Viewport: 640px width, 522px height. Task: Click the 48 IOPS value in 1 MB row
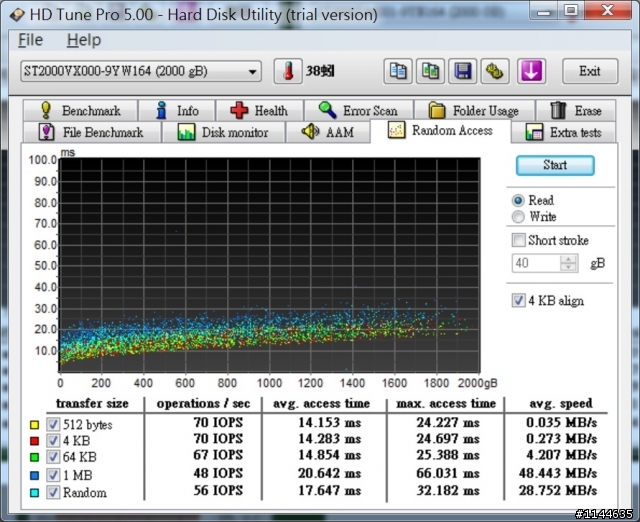tap(218, 473)
